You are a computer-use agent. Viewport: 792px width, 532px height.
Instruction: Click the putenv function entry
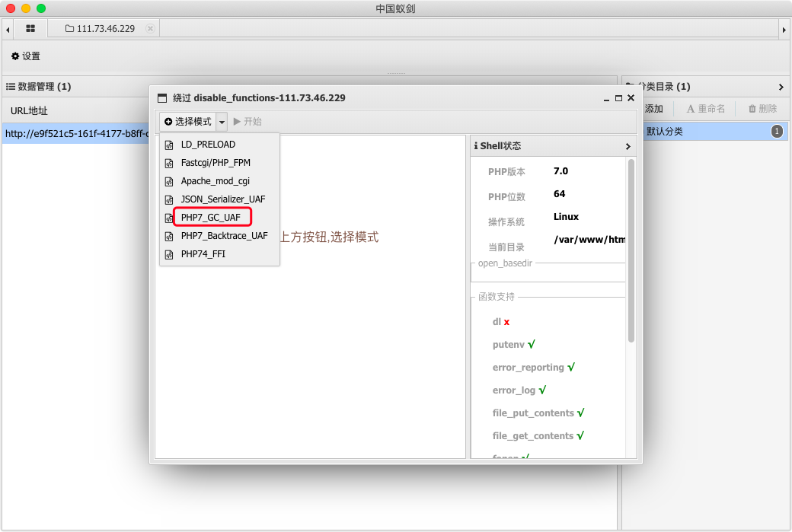514,344
